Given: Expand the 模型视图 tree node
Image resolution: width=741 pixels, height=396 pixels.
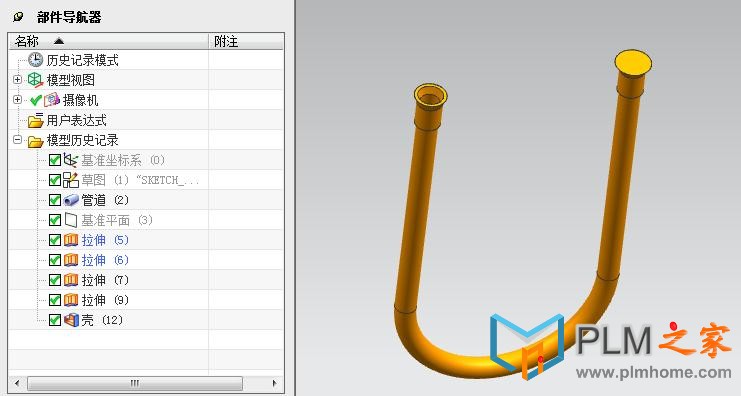Looking at the screenshot, I should [x=17, y=79].
